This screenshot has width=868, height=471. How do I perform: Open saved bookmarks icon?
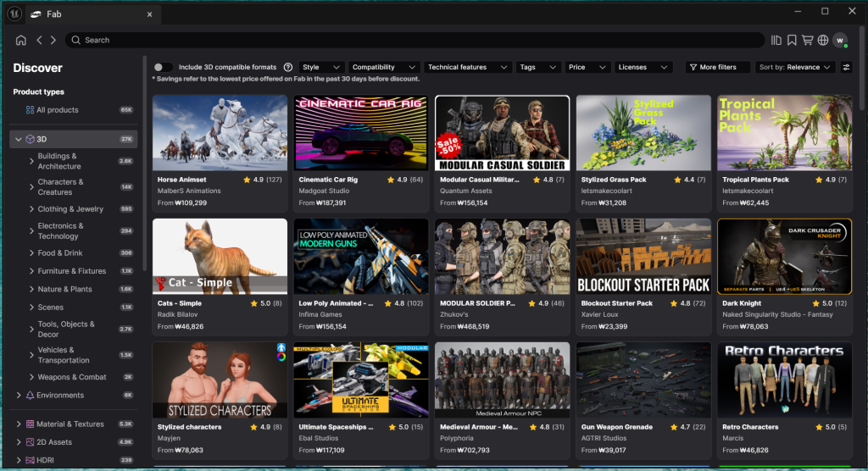pyautogui.click(x=792, y=40)
